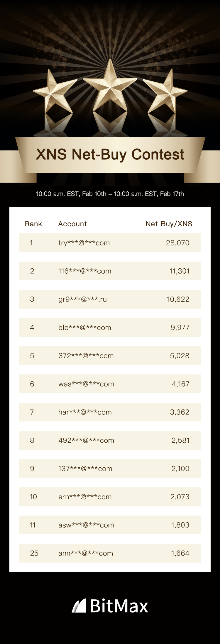This screenshot has width=220, height=644.
Task: Select the ern***@***com account in rank 10
Action: click(x=85, y=497)
